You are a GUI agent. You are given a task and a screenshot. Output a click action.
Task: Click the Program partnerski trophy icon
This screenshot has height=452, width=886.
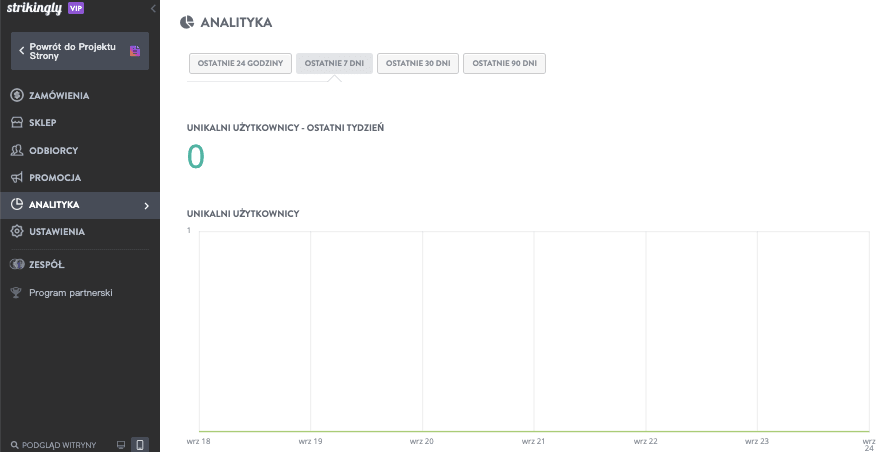16,293
